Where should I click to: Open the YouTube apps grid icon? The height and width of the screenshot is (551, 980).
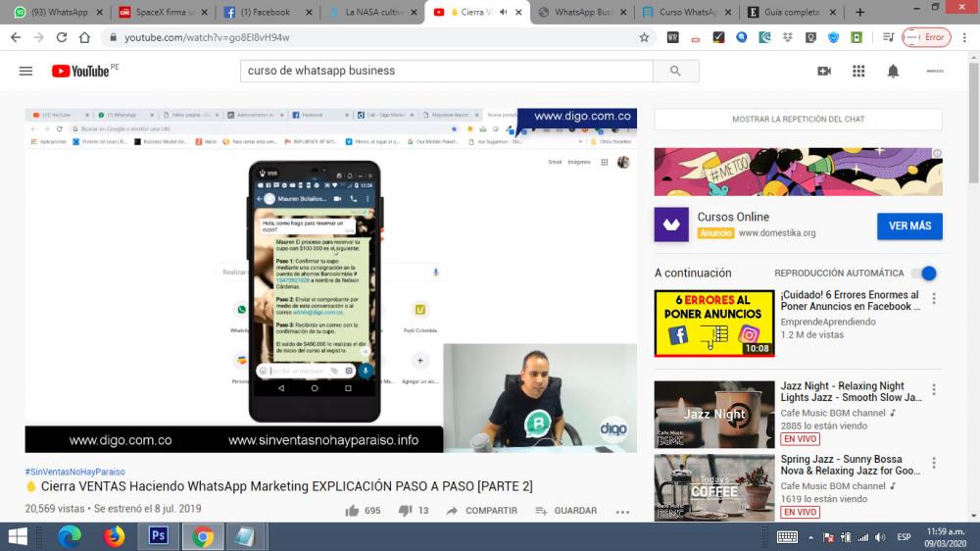click(x=858, y=71)
